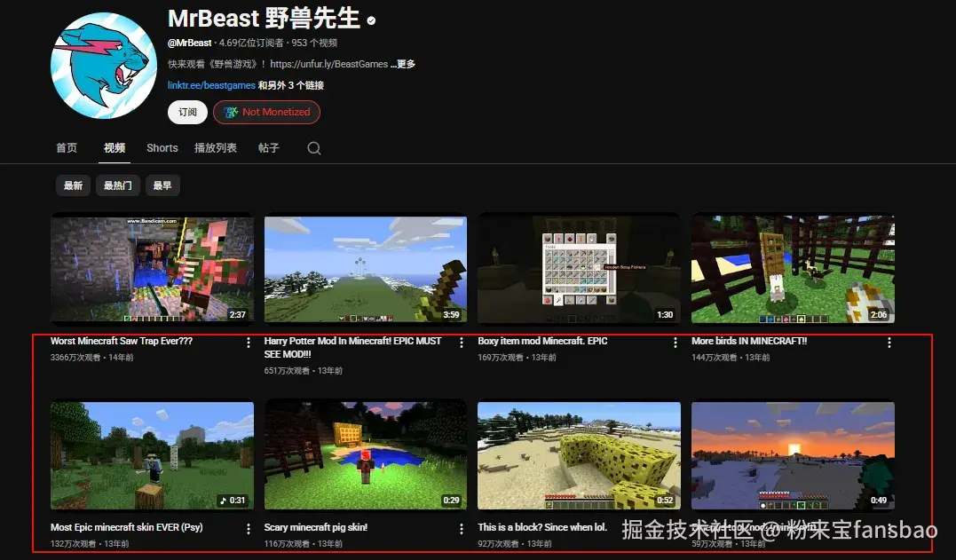
Task: Click the 144万次观看 view count
Action: 714,358
